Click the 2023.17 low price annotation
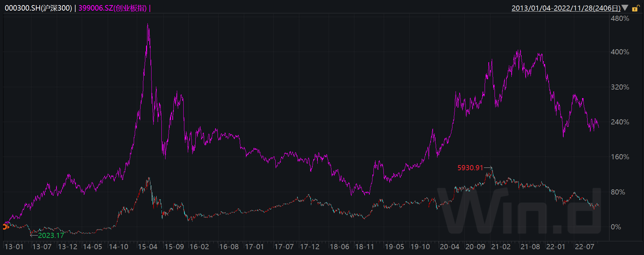This screenshot has width=644, height=255. 51,236
